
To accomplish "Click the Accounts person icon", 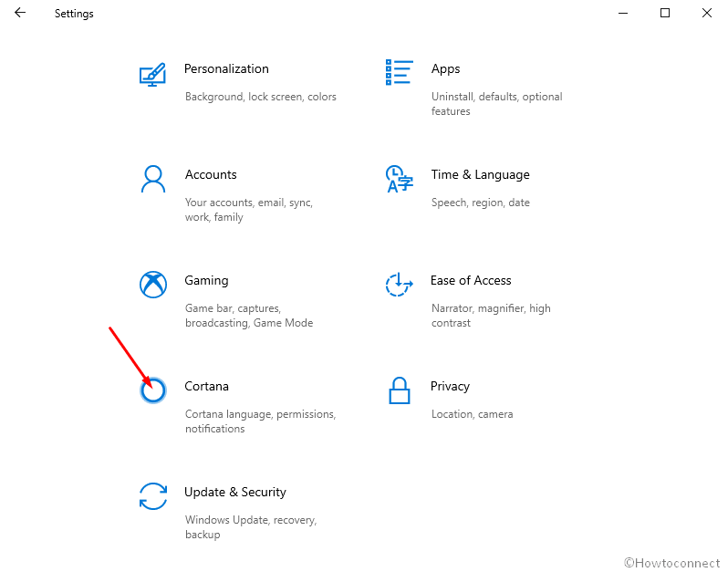I will click(x=152, y=179).
